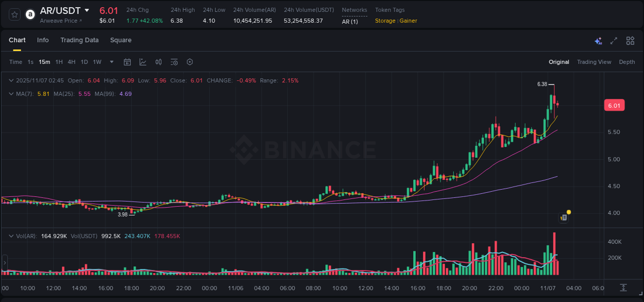The image size is (644, 302).
Task: Click the yellow notification dot above order icon
Action: [x=568, y=211]
